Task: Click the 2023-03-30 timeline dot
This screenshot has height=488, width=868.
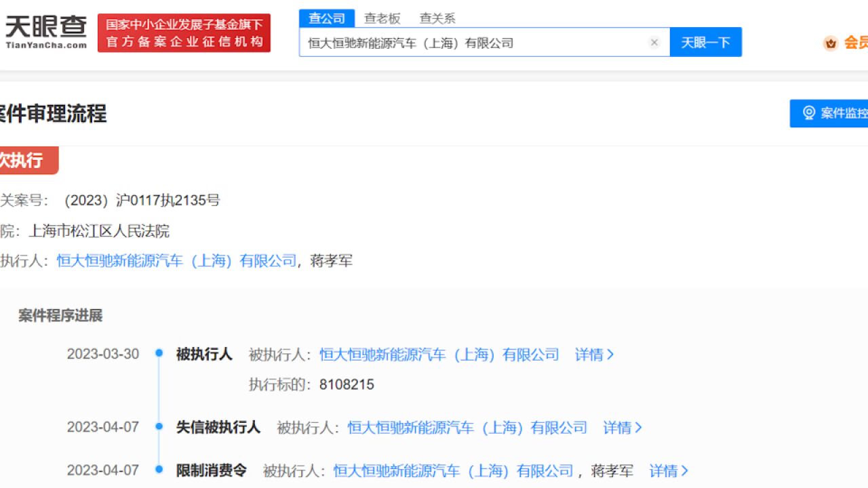Action: [159, 353]
